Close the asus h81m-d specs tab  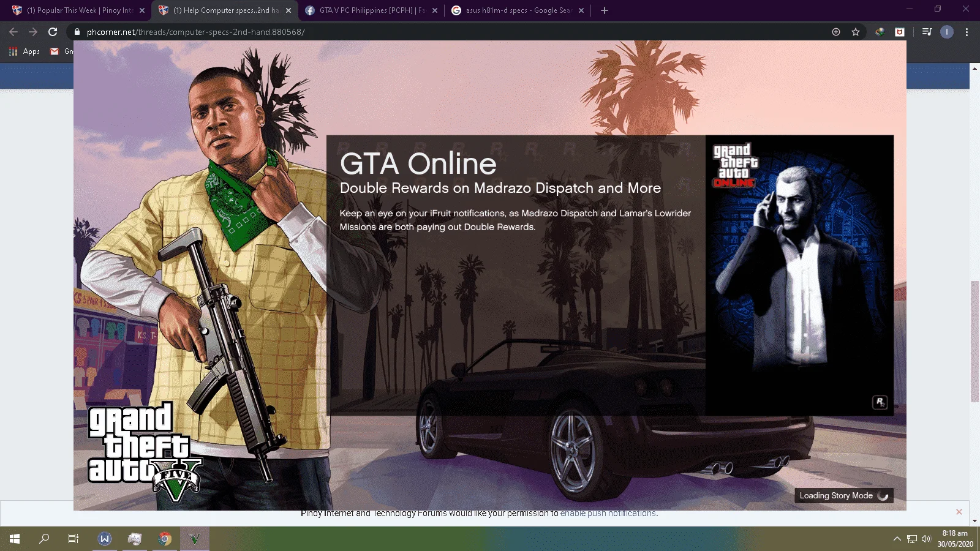[581, 10]
